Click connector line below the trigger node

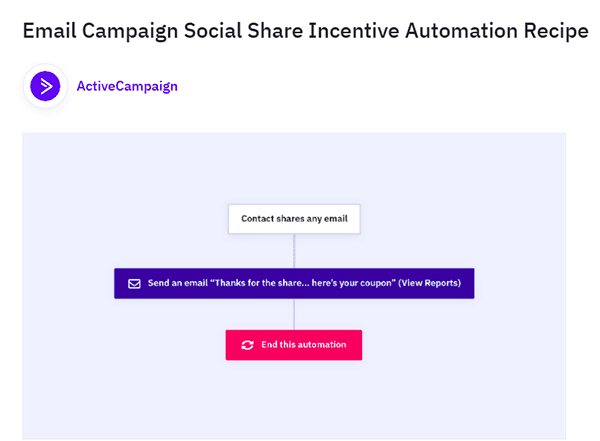[294, 250]
